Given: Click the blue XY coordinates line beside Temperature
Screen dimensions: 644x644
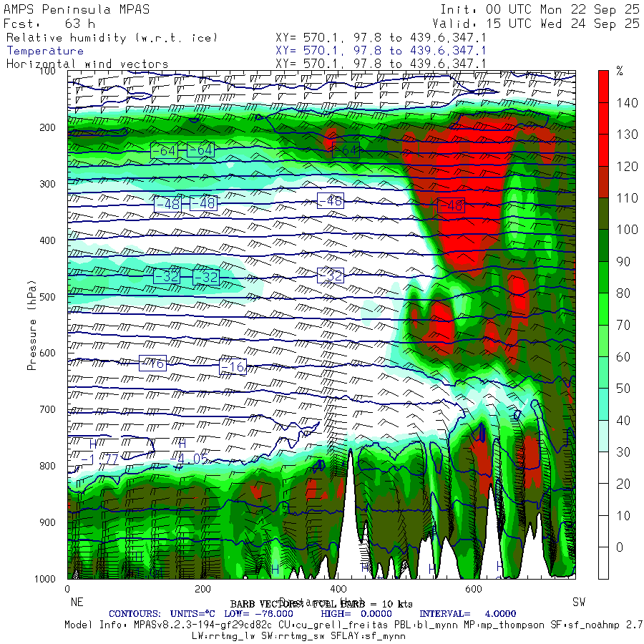Looking at the screenshot, I should (x=381, y=51).
